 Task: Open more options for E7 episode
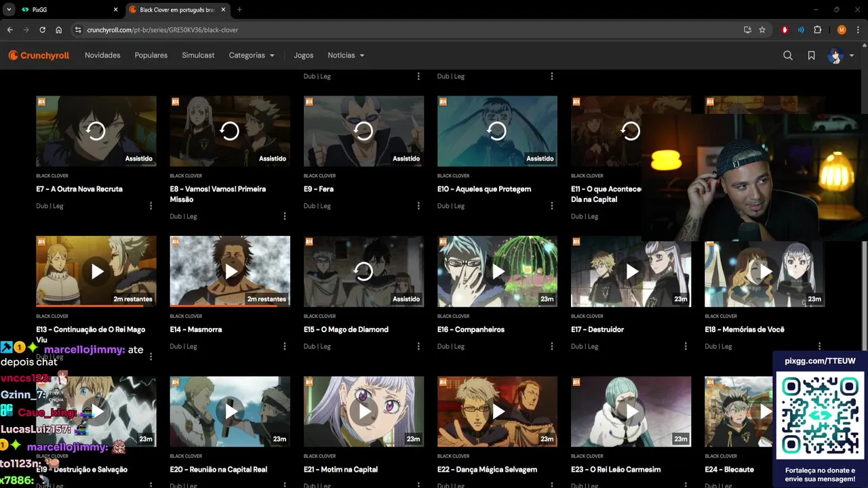click(151, 206)
